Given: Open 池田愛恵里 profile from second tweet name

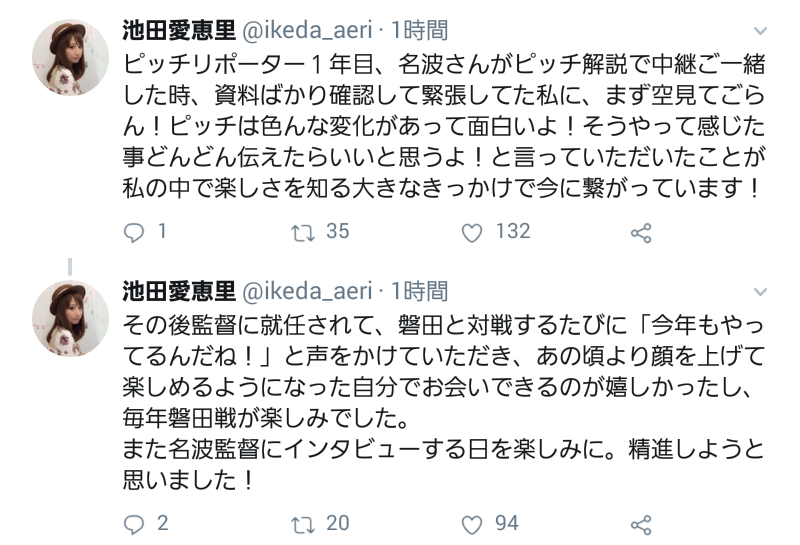Looking at the screenshot, I should point(178,291).
